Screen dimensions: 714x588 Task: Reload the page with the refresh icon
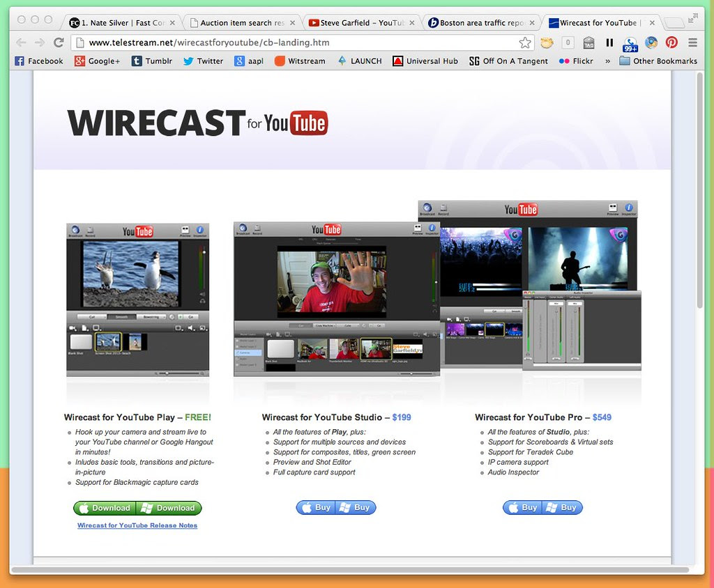point(59,42)
